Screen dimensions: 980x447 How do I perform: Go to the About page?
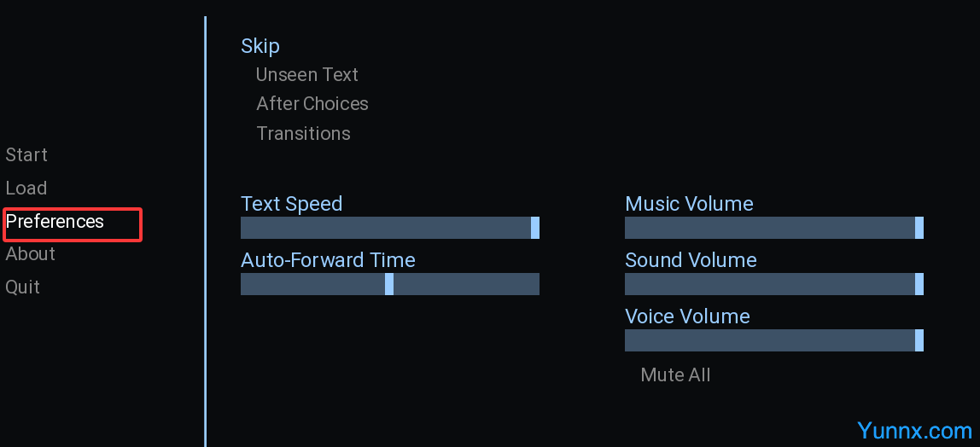click(31, 254)
